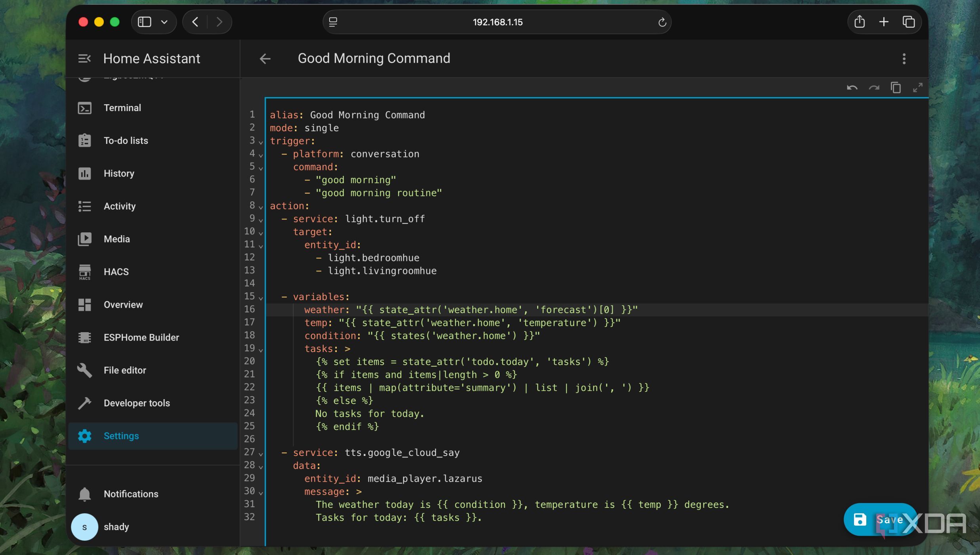Expand editor to fullscreen

click(x=917, y=88)
